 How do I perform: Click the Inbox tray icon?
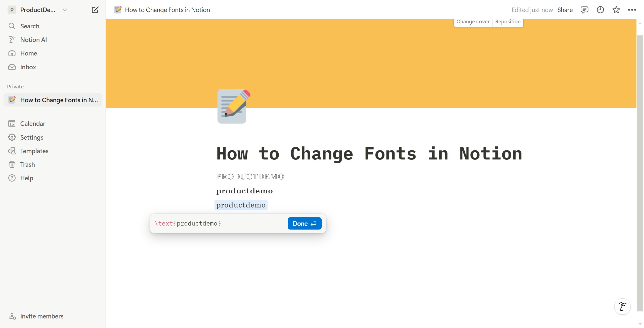point(12,67)
